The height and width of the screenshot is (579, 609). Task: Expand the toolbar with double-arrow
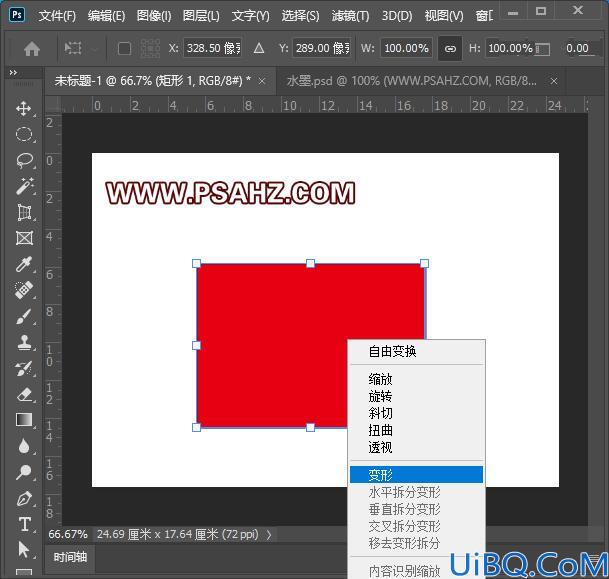tap(13, 73)
